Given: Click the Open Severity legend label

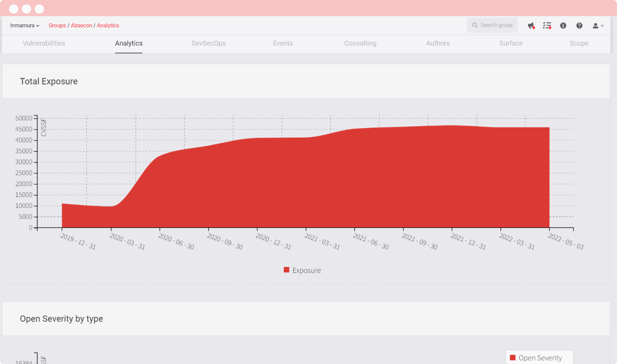Looking at the screenshot, I should tap(540, 358).
